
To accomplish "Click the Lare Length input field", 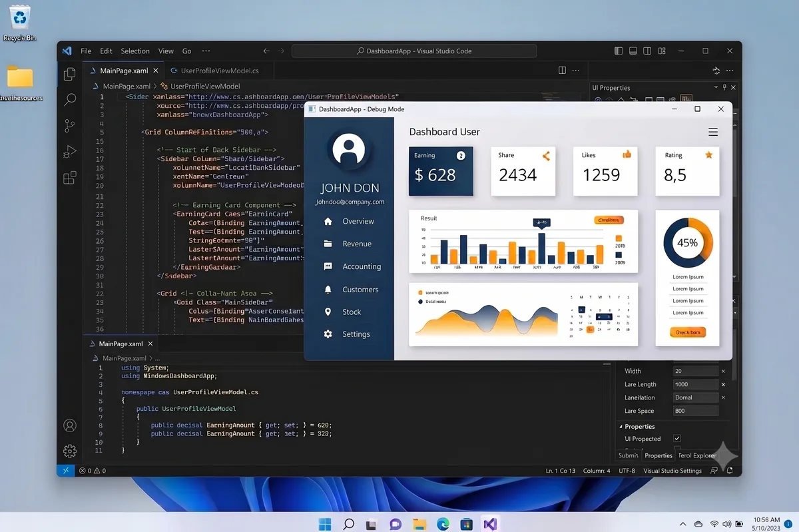I will pos(696,384).
